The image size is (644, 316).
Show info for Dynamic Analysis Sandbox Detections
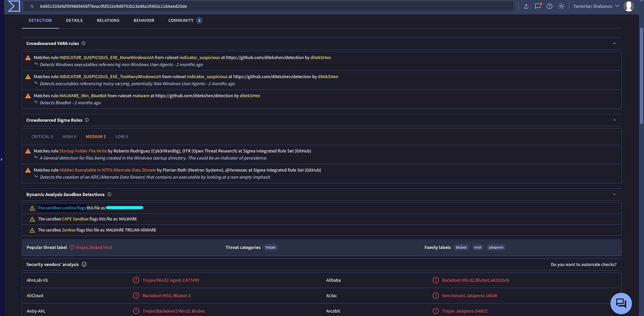tap(109, 195)
